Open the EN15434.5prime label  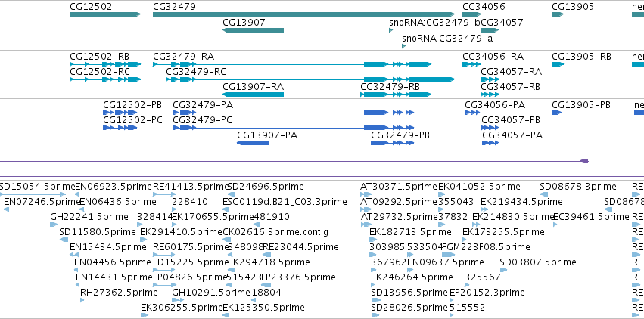[108, 247]
